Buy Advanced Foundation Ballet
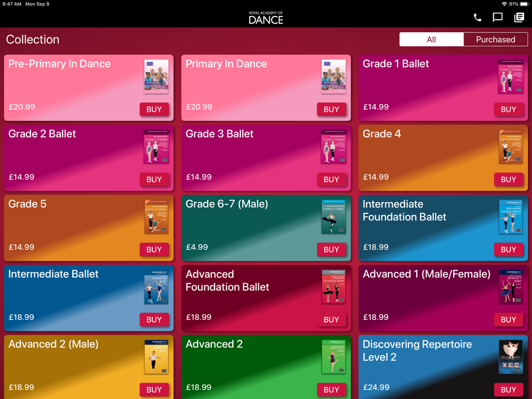The height and width of the screenshot is (399, 532). coord(332,319)
